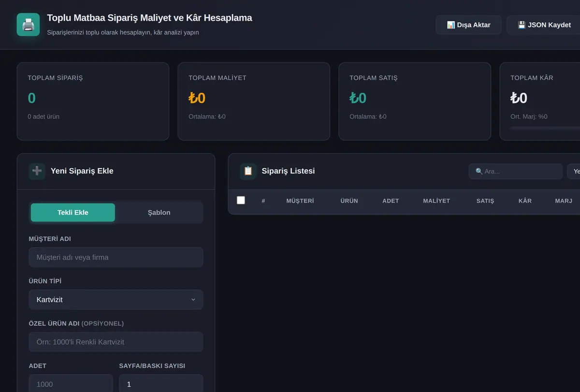This screenshot has height=392, width=580.
Task: Click the Adet quantity input field
Action: tap(71, 383)
